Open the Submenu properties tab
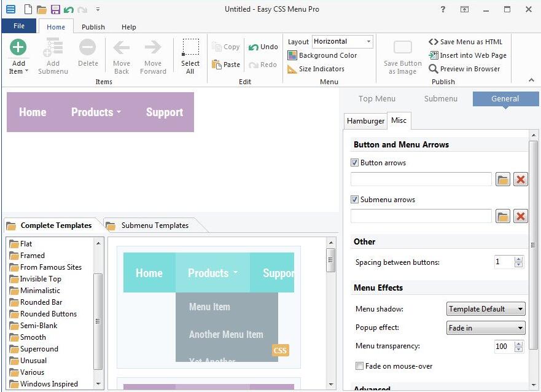541x392 pixels. [440, 99]
